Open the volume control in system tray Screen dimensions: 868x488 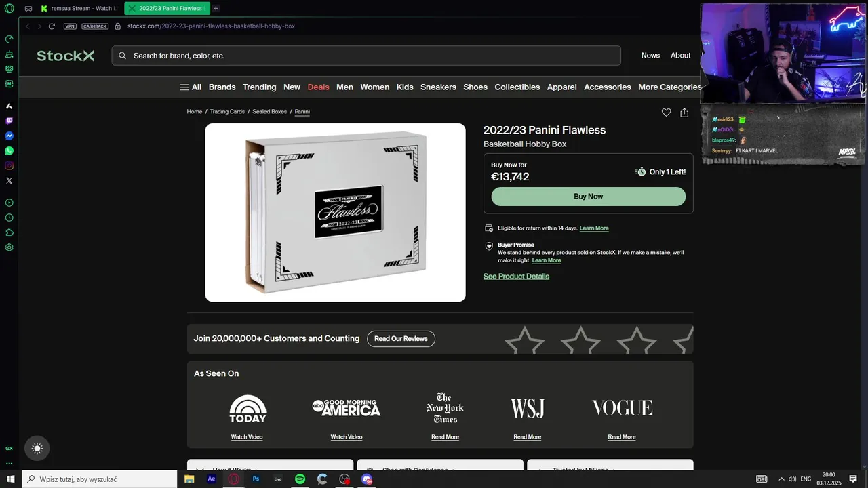792,479
